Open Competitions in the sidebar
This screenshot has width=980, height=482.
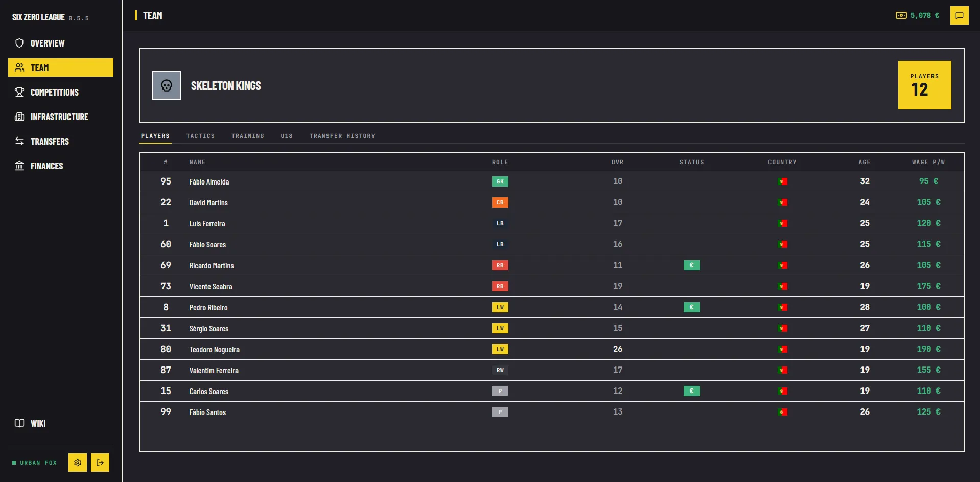click(61, 92)
